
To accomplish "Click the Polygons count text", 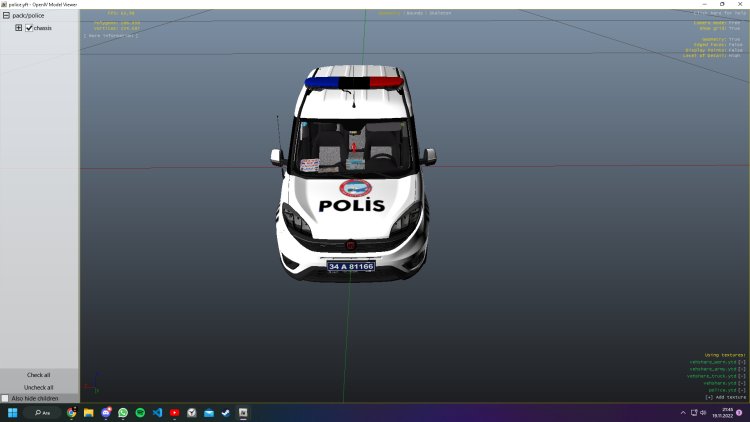I will tap(117, 23).
